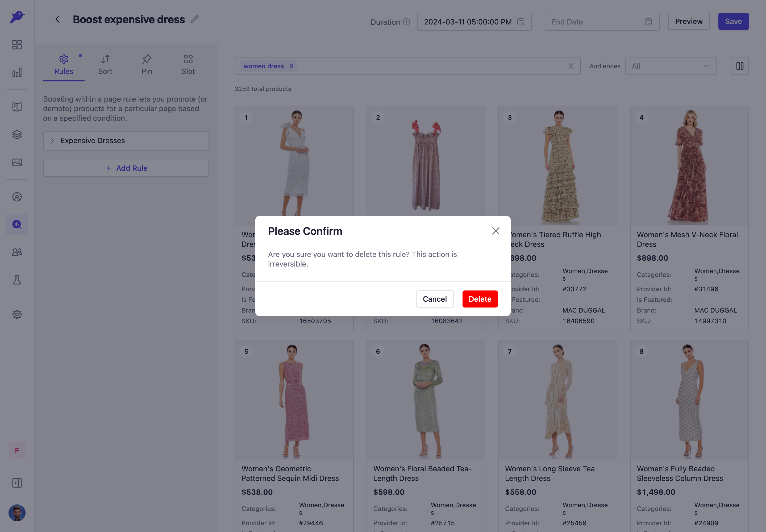Click 'Women's Long Sleeve Tea Length Dress' title
Image resolution: width=766 pixels, height=532 pixels.
pyautogui.click(x=550, y=473)
